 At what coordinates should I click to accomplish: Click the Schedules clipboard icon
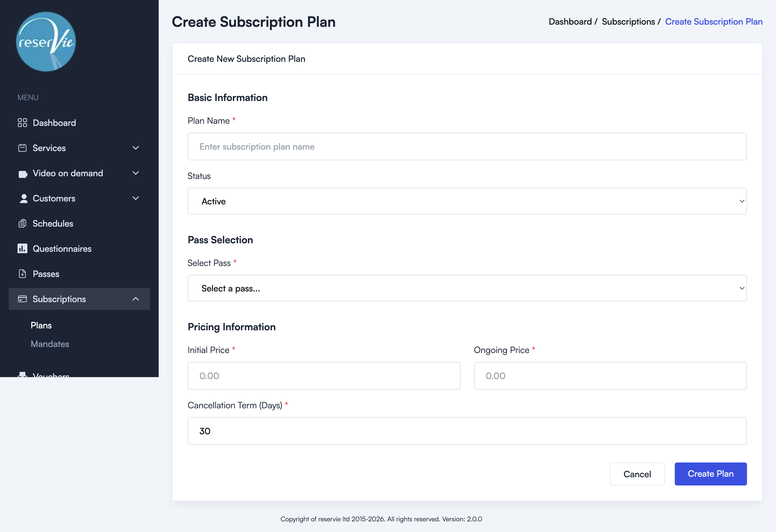click(x=22, y=223)
